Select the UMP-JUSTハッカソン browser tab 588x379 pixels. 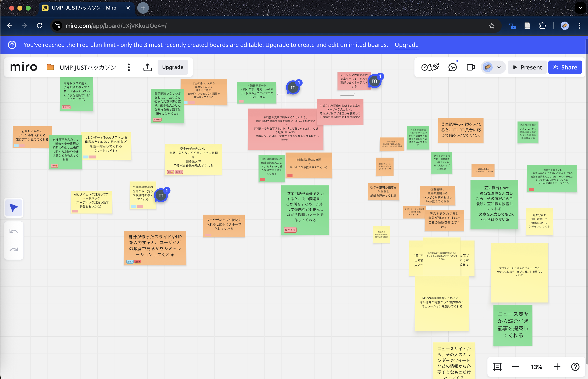[84, 8]
